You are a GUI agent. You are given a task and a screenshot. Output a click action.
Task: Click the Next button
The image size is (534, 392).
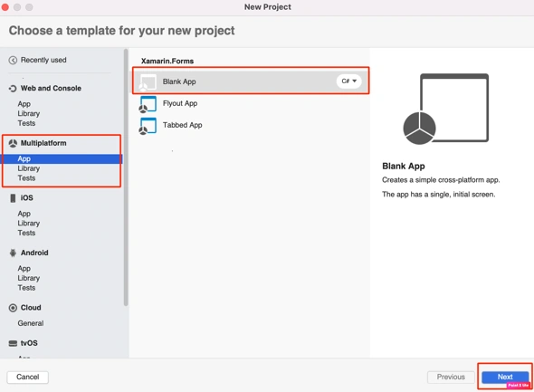pos(505,377)
